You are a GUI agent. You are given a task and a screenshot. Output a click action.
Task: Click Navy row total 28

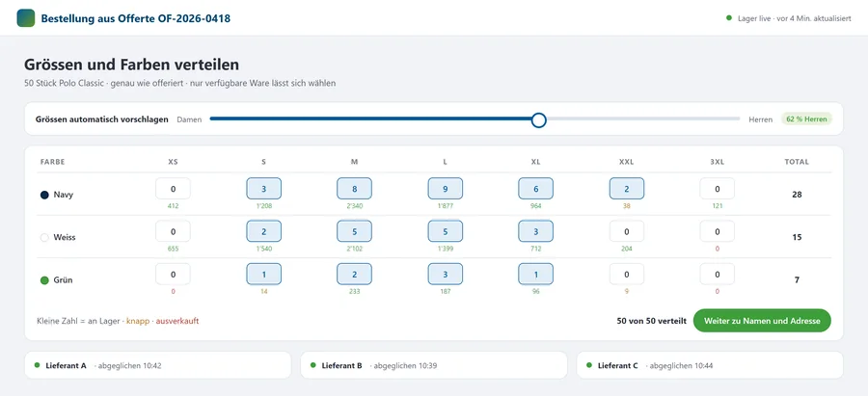[x=797, y=195]
